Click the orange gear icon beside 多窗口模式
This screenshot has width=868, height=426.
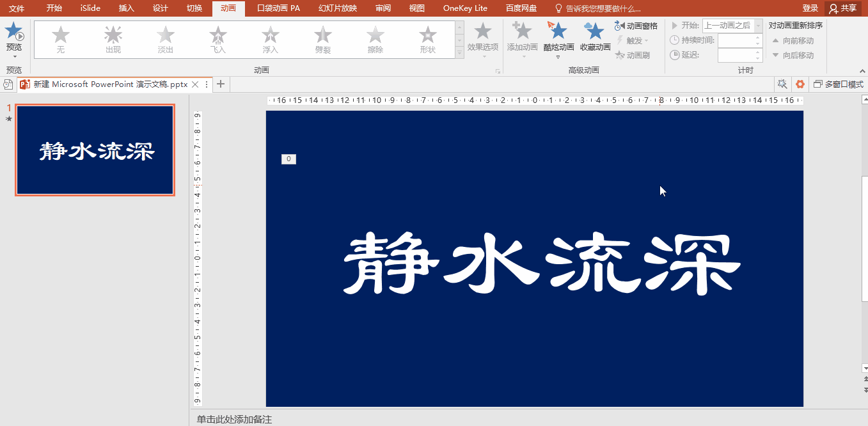coord(800,84)
